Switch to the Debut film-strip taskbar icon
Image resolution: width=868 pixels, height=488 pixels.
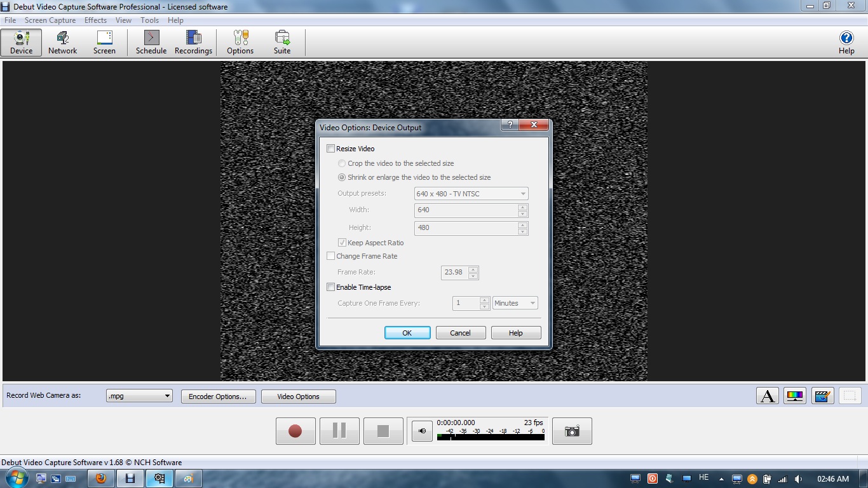pos(130,478)
